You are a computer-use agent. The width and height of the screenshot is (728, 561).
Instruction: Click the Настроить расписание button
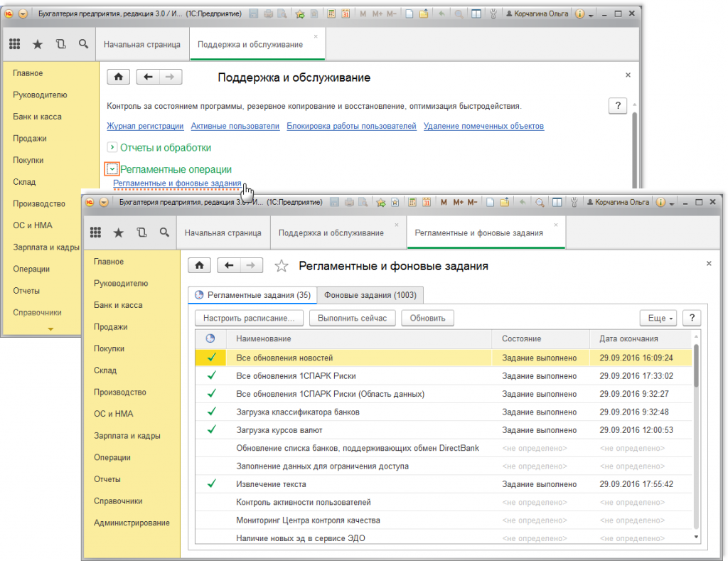point(249,318)
